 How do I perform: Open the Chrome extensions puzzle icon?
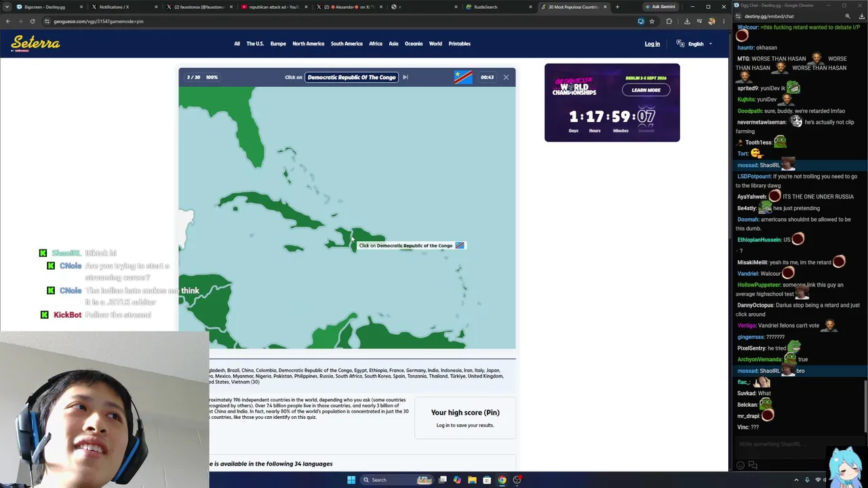[x=669, y=21]
